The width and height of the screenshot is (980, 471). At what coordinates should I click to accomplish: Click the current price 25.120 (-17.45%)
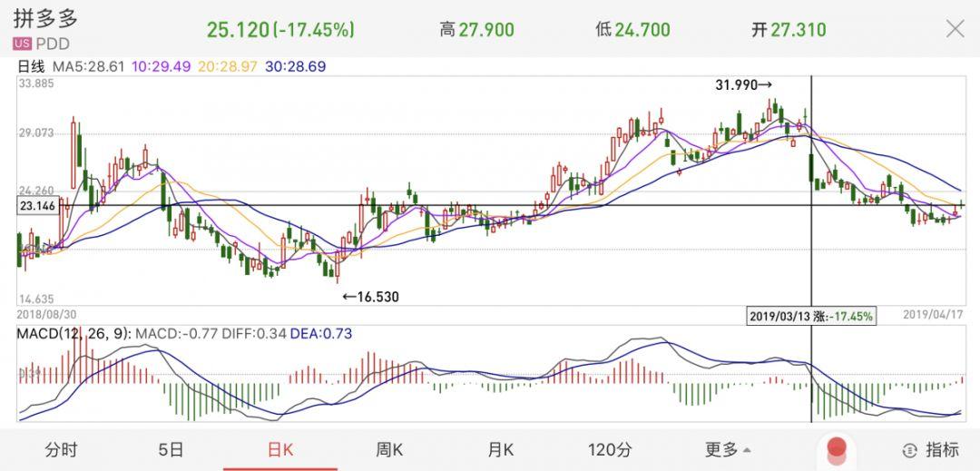[x=279, y=29]
